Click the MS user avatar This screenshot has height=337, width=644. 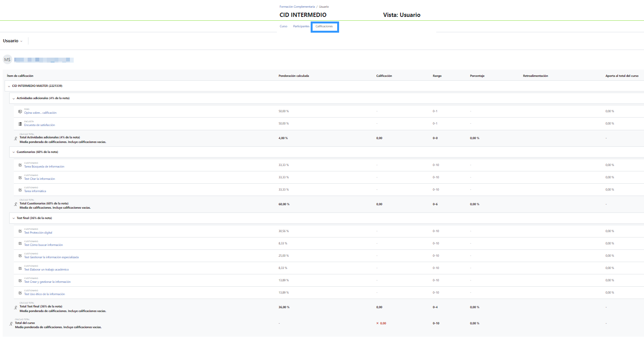[7, 60]
